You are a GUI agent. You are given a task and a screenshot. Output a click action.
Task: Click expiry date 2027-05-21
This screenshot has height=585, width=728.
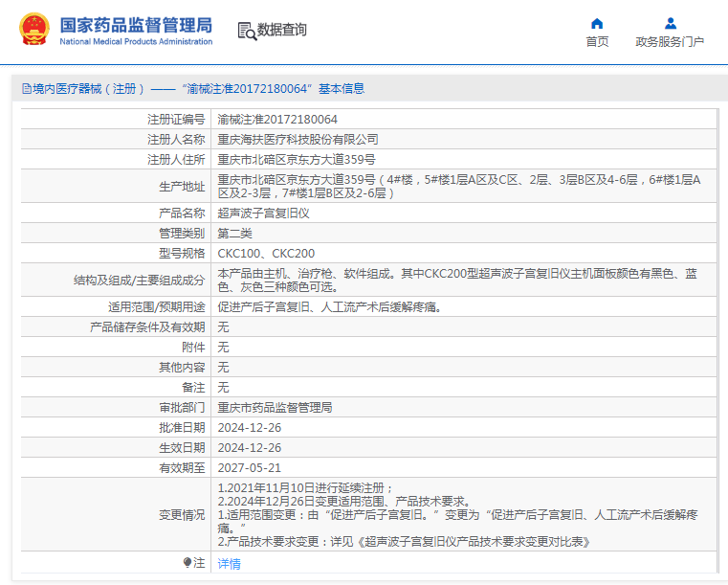tap(250, 467)
